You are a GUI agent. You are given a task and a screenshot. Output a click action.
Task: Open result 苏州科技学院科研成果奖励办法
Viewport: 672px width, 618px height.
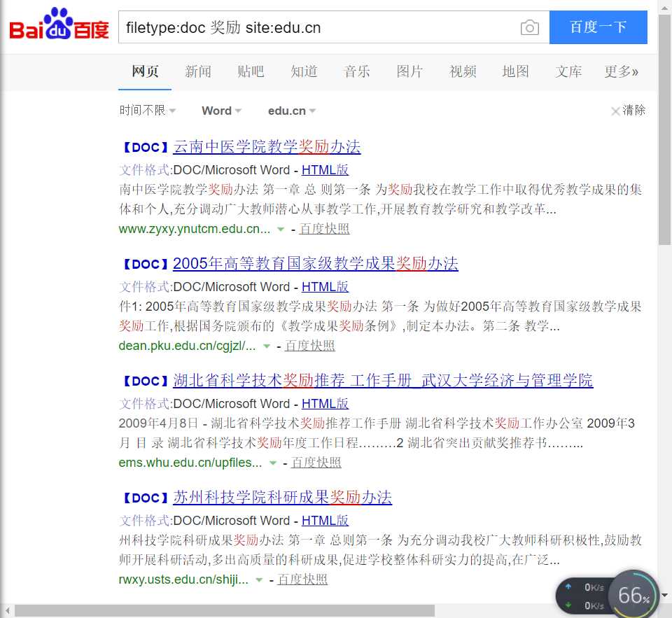pos(282,498)
